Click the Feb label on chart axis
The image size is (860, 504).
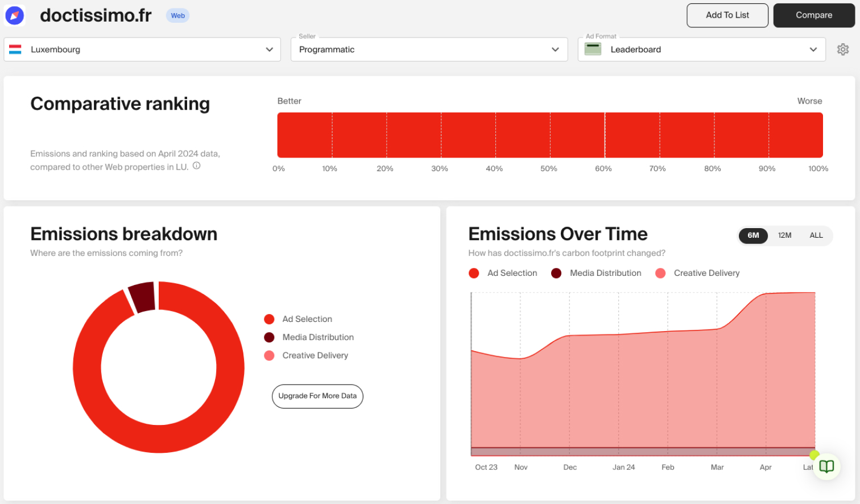(668, 467)
